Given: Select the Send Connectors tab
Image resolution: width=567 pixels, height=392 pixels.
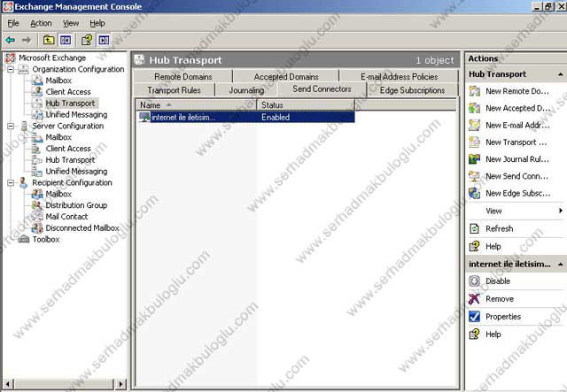Looking at the screenshot, I should coord(322,88).
